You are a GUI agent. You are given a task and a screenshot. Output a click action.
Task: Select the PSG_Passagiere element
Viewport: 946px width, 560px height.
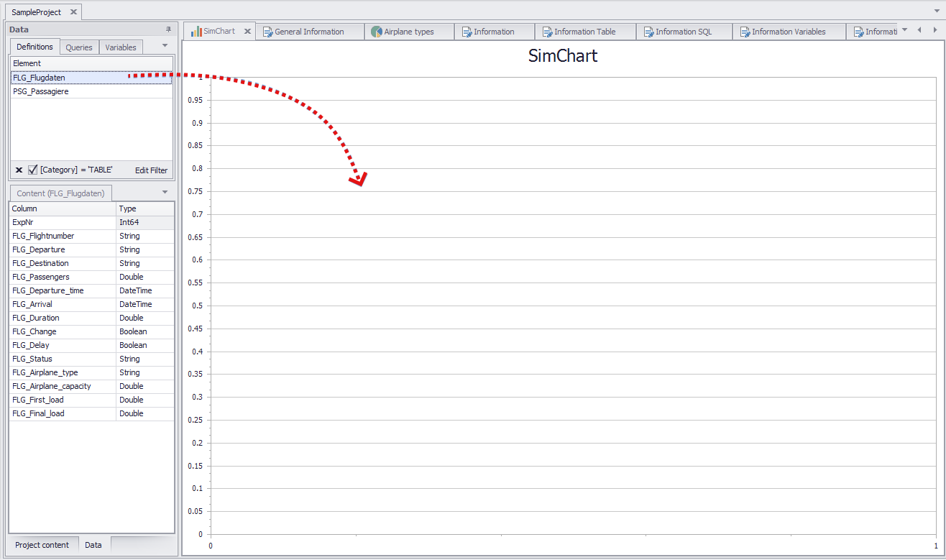(x=40, y=91)
